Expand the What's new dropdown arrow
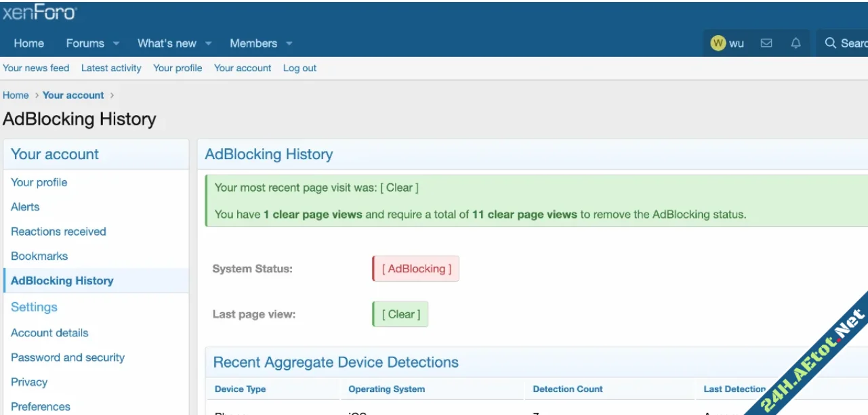 click(x=208, y=43)
